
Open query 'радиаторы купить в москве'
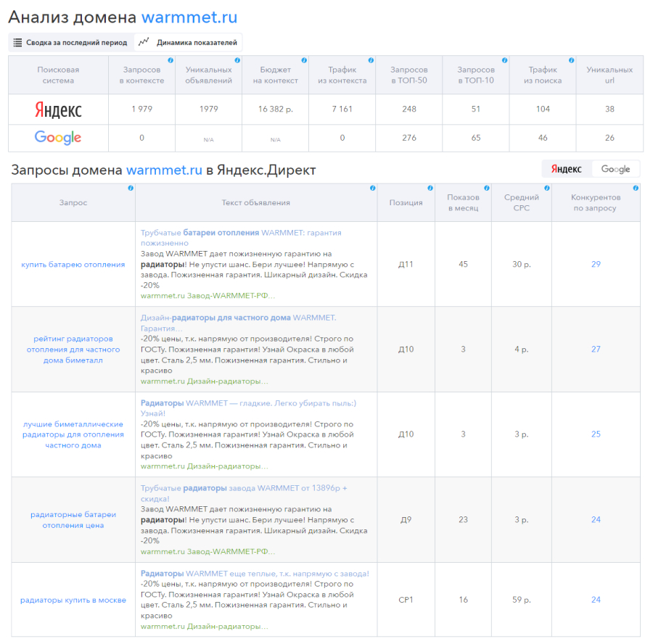(x=73, y=600)
